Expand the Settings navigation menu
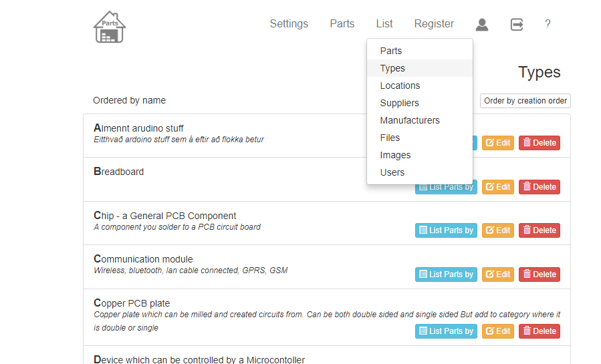The height and width of the screenshot is (364, 601). [289, 24]
